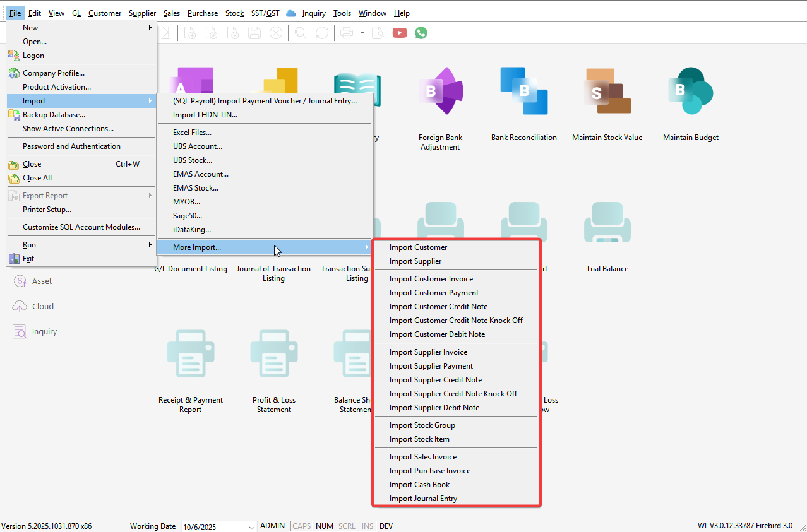The width and height of the screenshot is (807, 532).
Task: Select UBS Account import entry
Action: click(265, 146)
